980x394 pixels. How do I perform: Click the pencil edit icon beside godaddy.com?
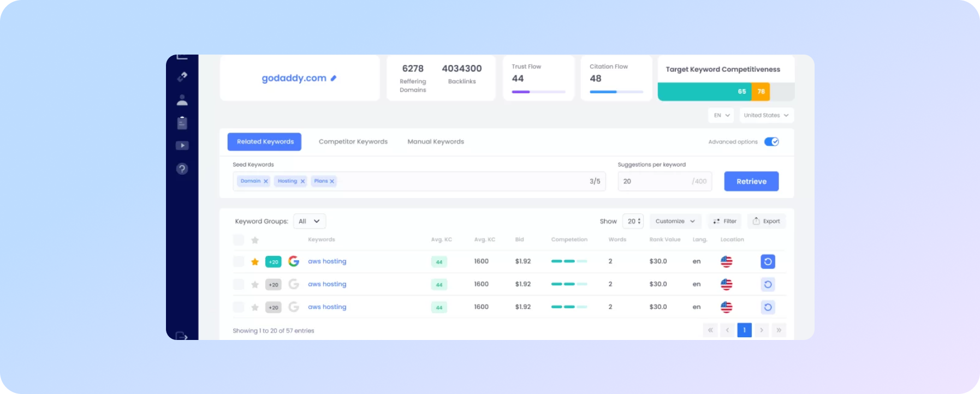point(334,78)
